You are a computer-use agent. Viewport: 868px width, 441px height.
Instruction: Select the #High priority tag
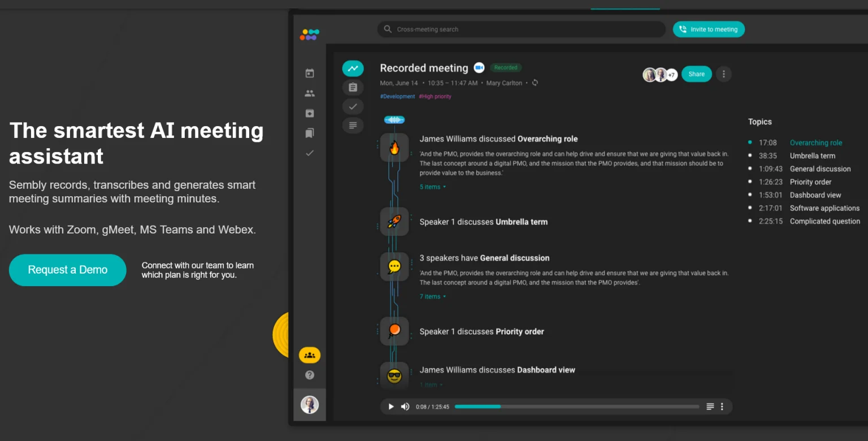435,97
